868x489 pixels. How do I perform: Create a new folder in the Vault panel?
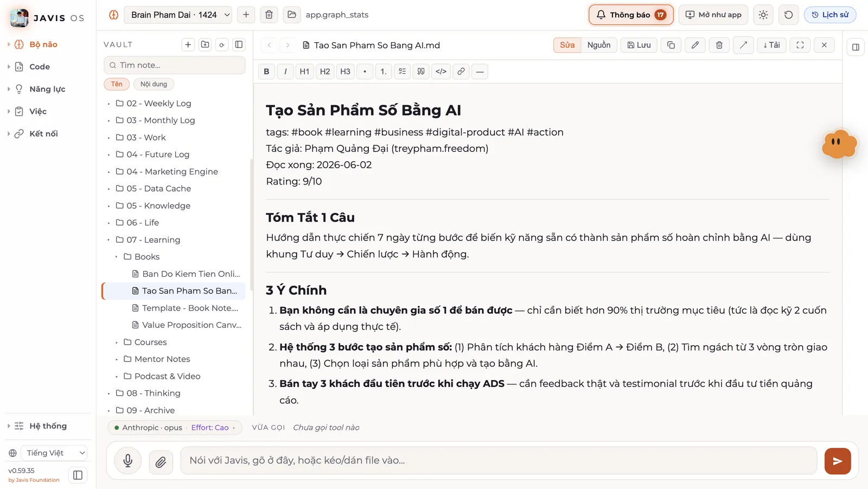click(205, 45)
